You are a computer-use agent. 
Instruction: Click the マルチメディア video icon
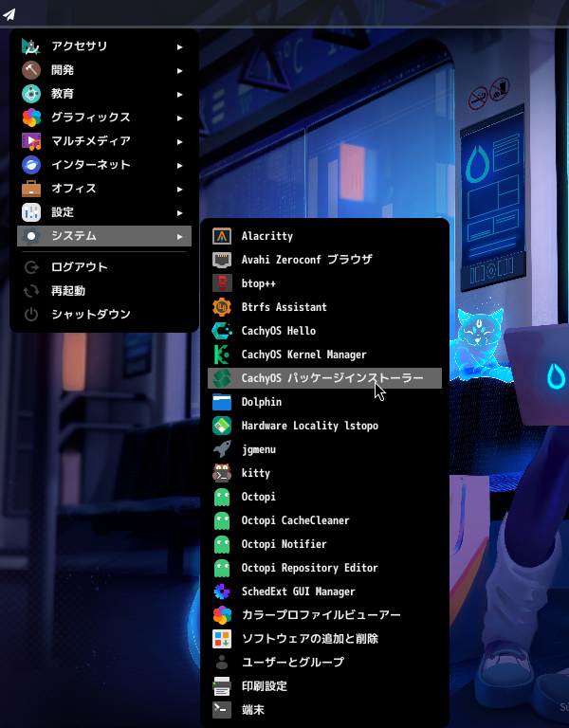[31, 141]
